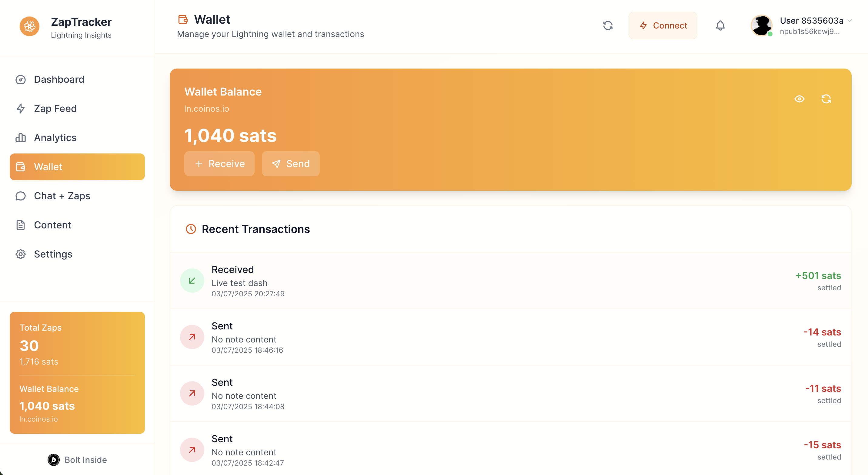Viewport: 868px width, 475px height.
Task: Open Chat + Zaps from the sidebar
Action: (x=62, y=196)
